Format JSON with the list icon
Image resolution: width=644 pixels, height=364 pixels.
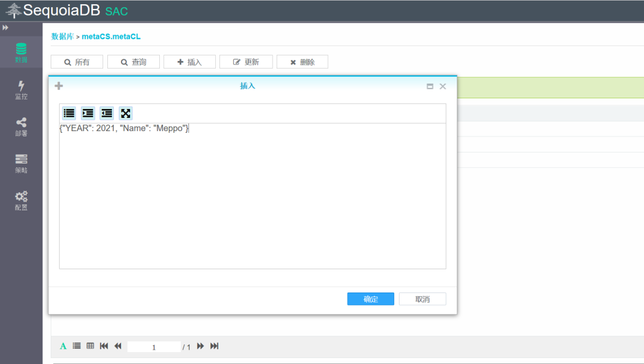(x=69, y=113)
